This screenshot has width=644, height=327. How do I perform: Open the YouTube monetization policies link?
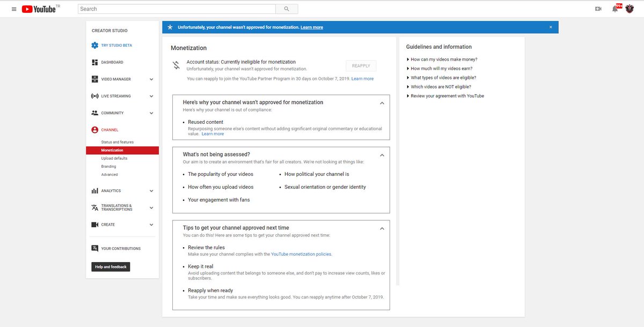tap(301, 254)
